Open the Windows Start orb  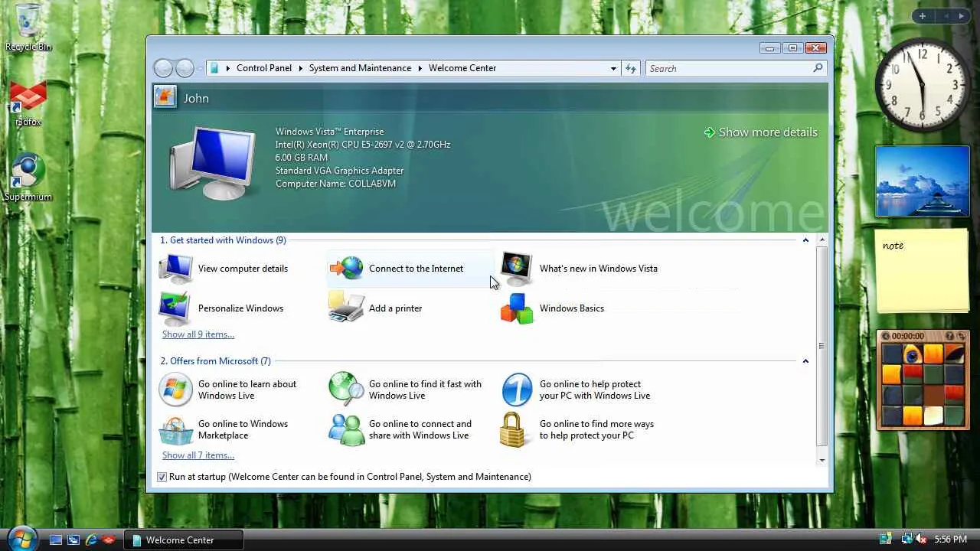(x=21, y=537)
